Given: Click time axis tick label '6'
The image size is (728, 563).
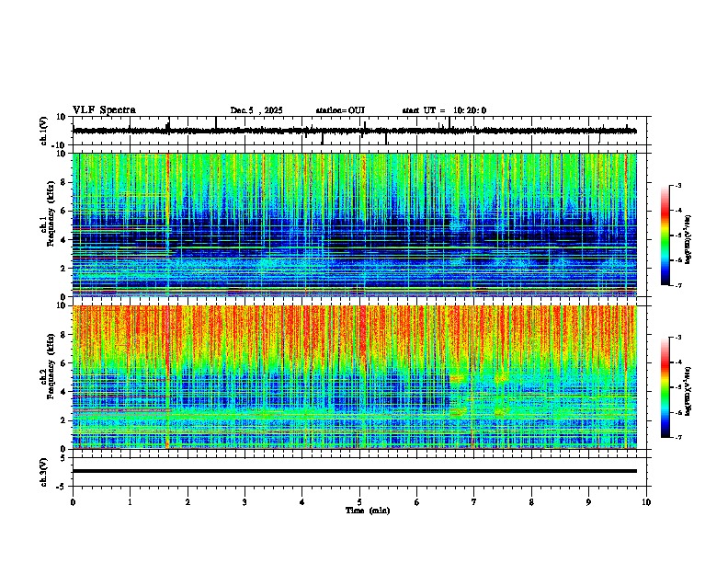Looking at the screenshot, I should click(416, 502).
